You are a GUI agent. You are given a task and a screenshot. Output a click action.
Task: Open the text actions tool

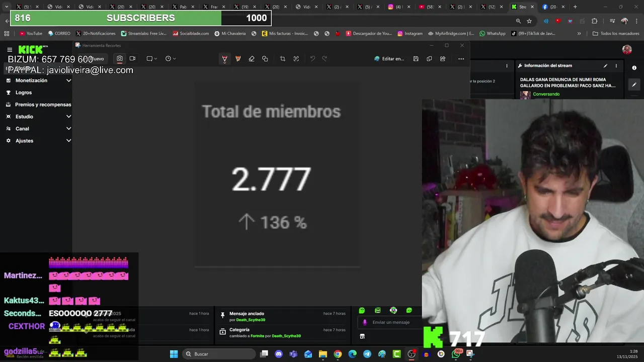point(296,59)
